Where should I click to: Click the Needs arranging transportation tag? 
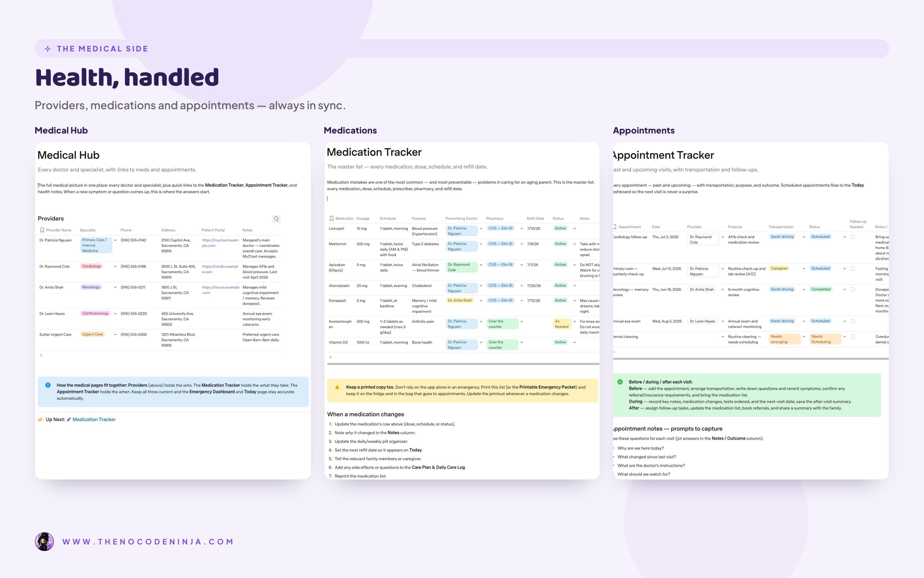pyautogui.click(x=784, y=339)
